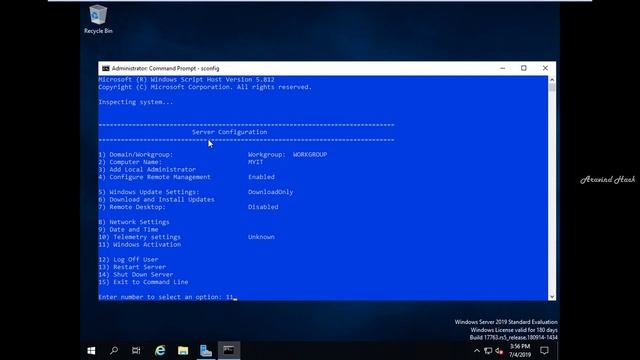The width and height of the screenshot is (640, 360).
Task: Click '8) Network Settings' line
Action: pos(134,222)
